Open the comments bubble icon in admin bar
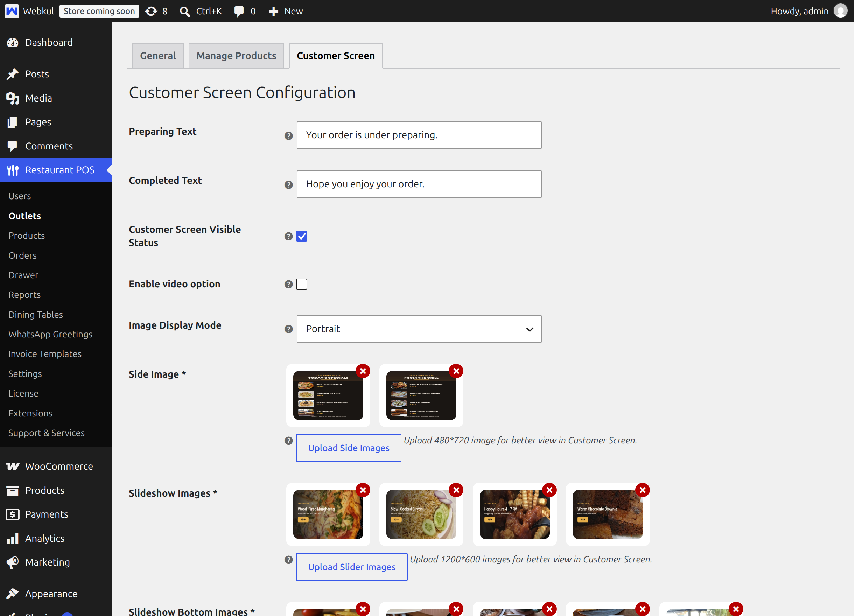Image resolution: width=854 pixels, height=616 pixels. pos(239,11)
